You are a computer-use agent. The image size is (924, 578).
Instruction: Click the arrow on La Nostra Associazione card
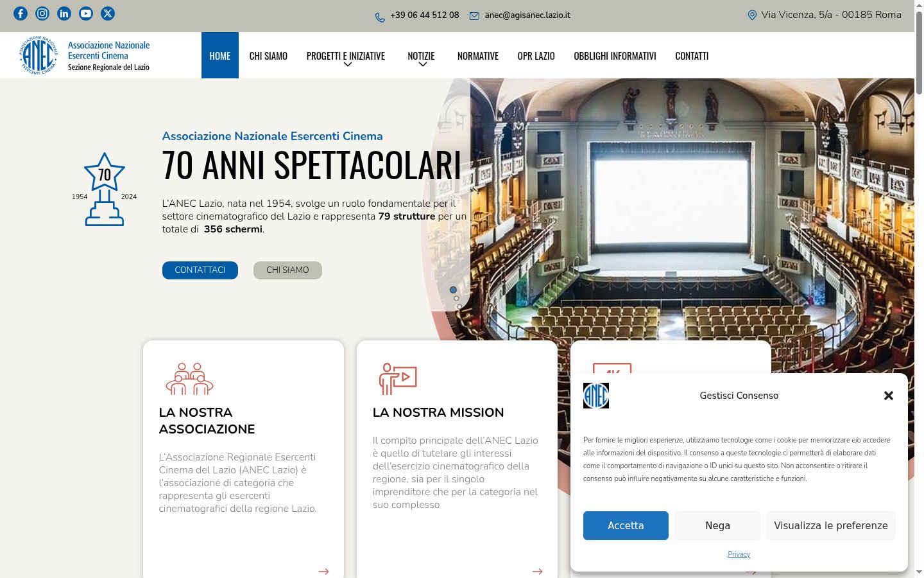(x=323, y=571)
